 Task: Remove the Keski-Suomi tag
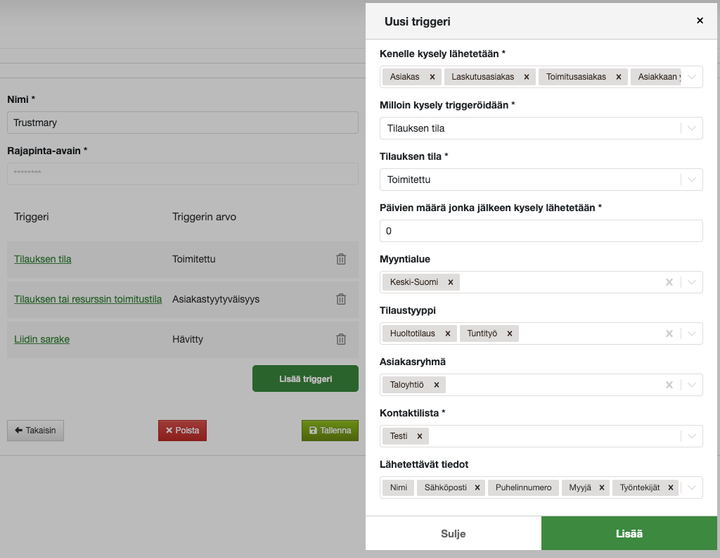point(451,282)
